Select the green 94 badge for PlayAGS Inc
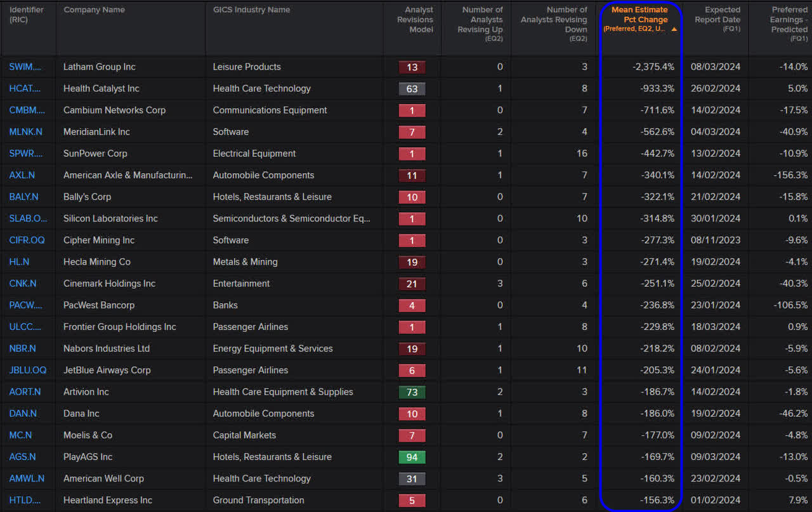This screenshot has width=812, height=512. [412, 457]
